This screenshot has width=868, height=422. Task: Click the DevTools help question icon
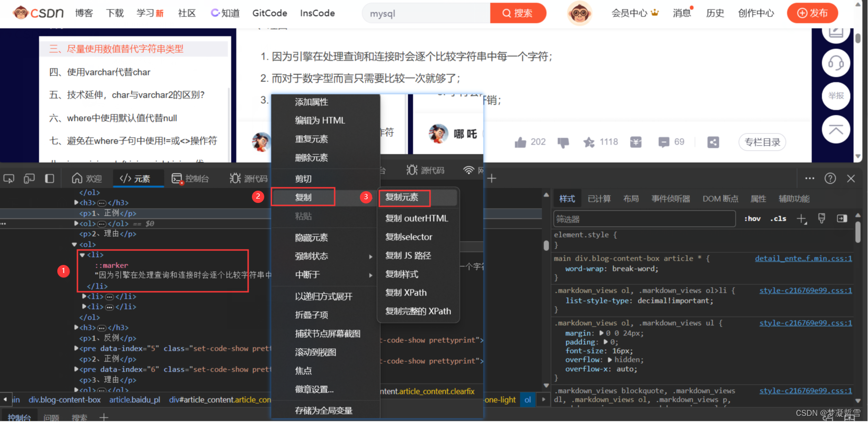point(830,178)
